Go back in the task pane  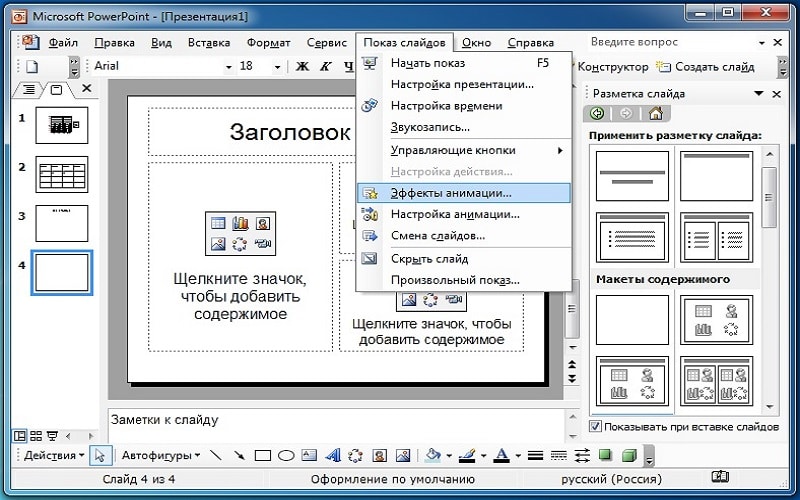pyautogui.click(x=597, y=113)
